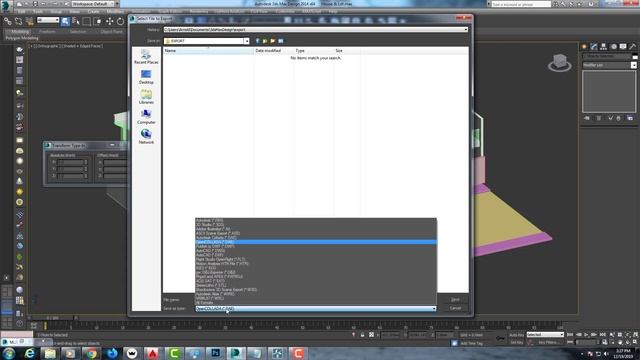Open Computer in the places bar
Image resolution: width=640 pixels, height=360 pixels.
pos(146,117)
